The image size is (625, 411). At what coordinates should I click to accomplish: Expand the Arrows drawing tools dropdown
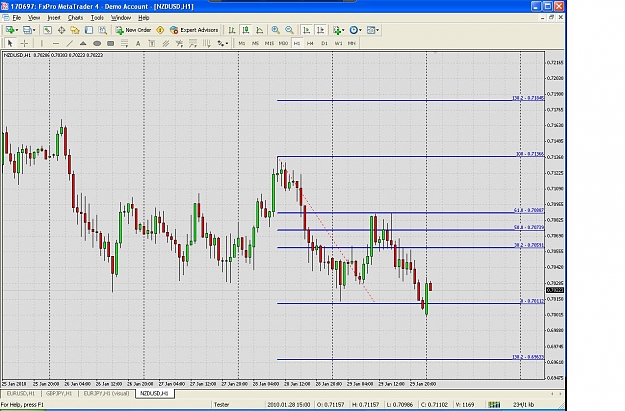coord(227,43)
